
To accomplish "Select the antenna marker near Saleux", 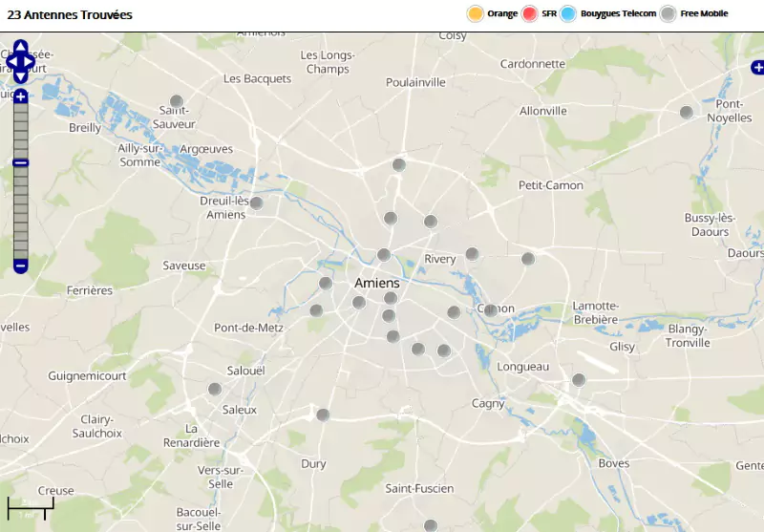I will click(215, 389).
